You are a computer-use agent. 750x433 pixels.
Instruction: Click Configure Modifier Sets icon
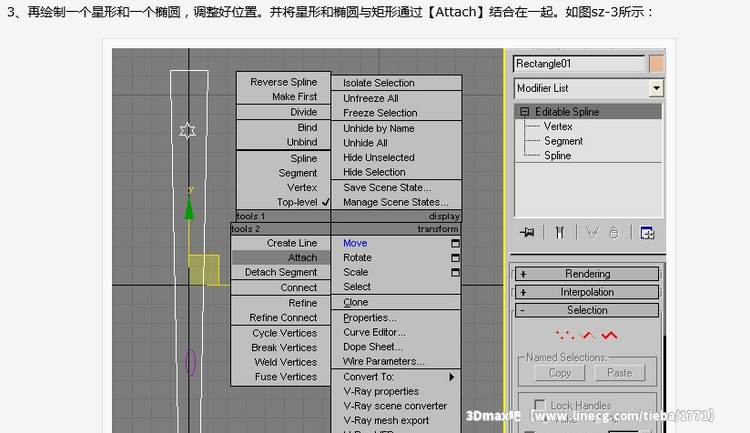[x=647, y=232]
